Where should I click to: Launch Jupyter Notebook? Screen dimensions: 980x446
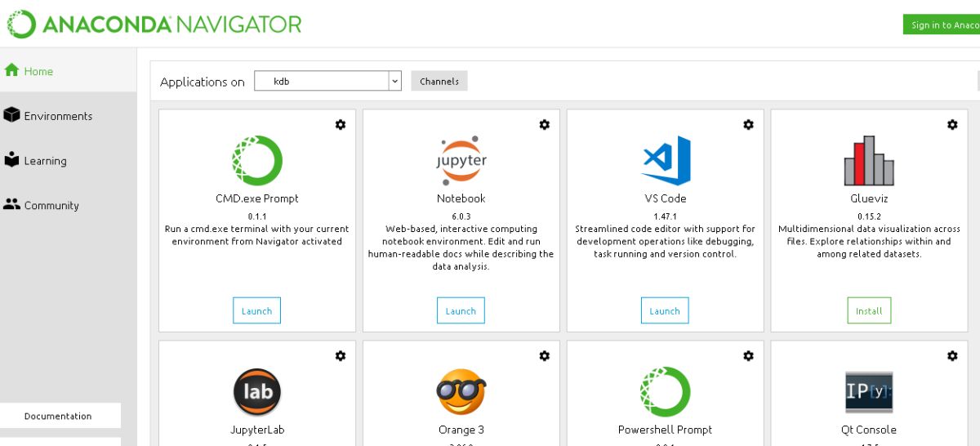tap(461, 310)
